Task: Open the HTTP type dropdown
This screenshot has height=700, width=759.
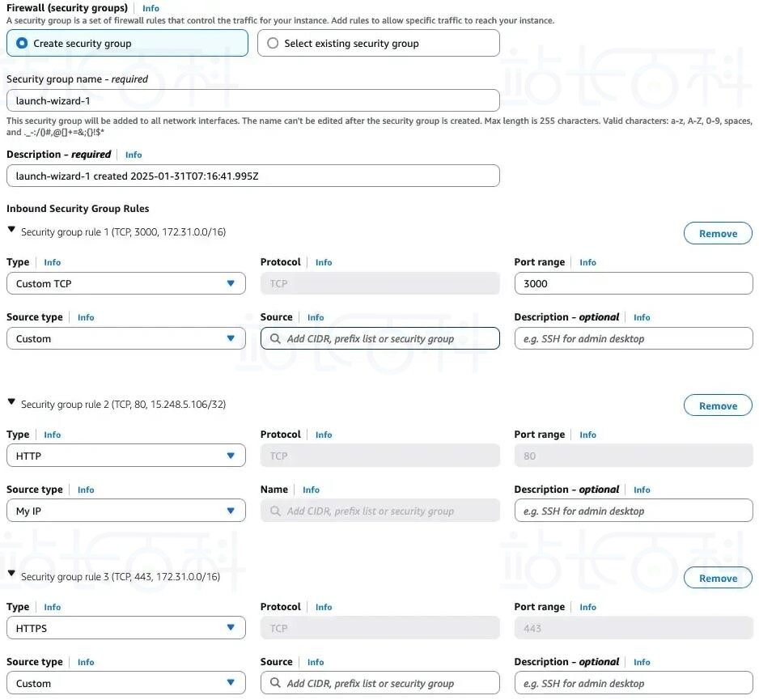Action: pos(126,456)
